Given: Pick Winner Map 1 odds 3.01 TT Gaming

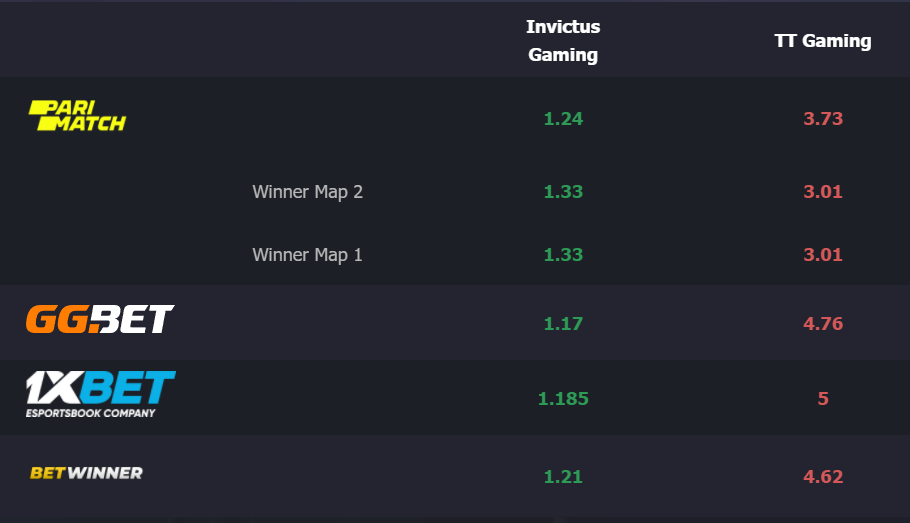Looking at the screenshot, I should coord(823,254).
